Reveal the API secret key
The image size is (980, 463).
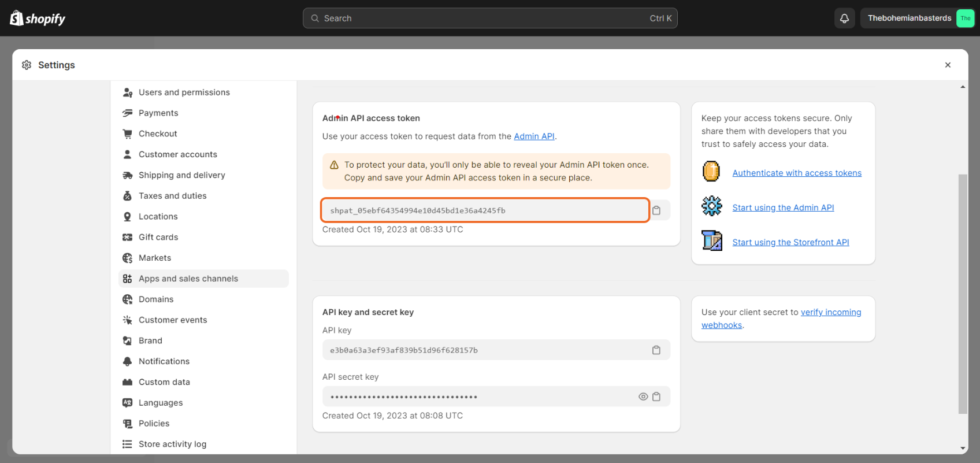(x=643, y=397)
